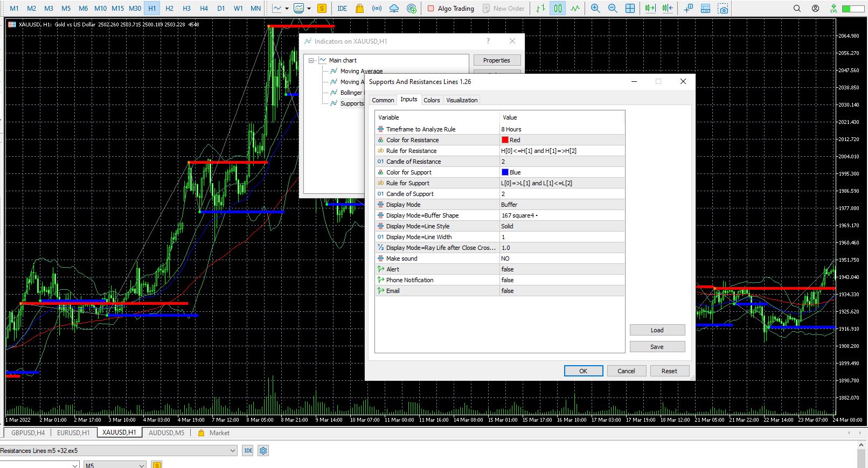The height and width of the screenshot is (468, 868).
Task: Select H4 timeframe
Action: pos(204,8)
